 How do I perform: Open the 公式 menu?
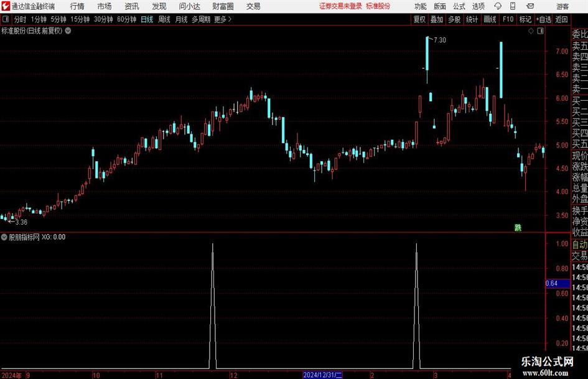coord(459,6)
